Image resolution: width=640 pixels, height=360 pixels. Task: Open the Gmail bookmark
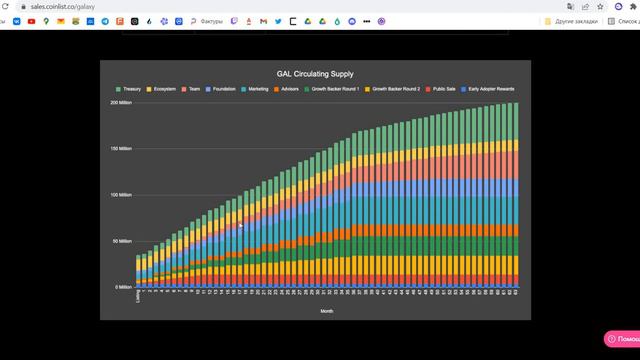[x=263, y=21]
